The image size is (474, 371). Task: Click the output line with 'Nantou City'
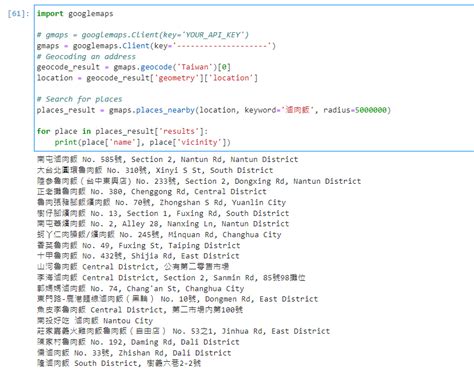(x=95, y=321)
